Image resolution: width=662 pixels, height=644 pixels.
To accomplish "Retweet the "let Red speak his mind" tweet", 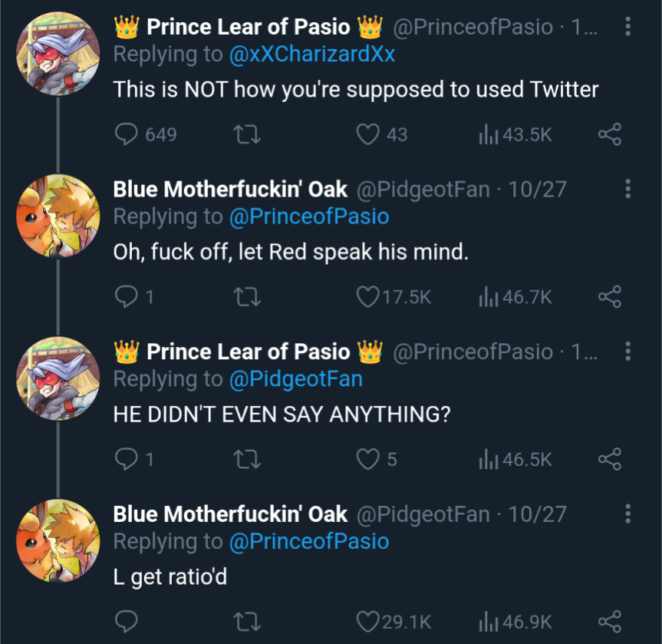I will pos(247,297).
